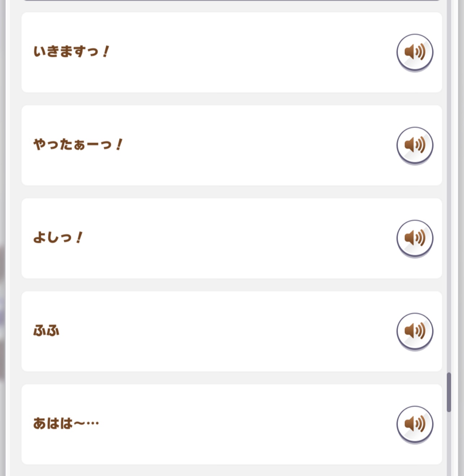Click the よしっ！ text label
The image size is (464, 476).
coord(58,237)
